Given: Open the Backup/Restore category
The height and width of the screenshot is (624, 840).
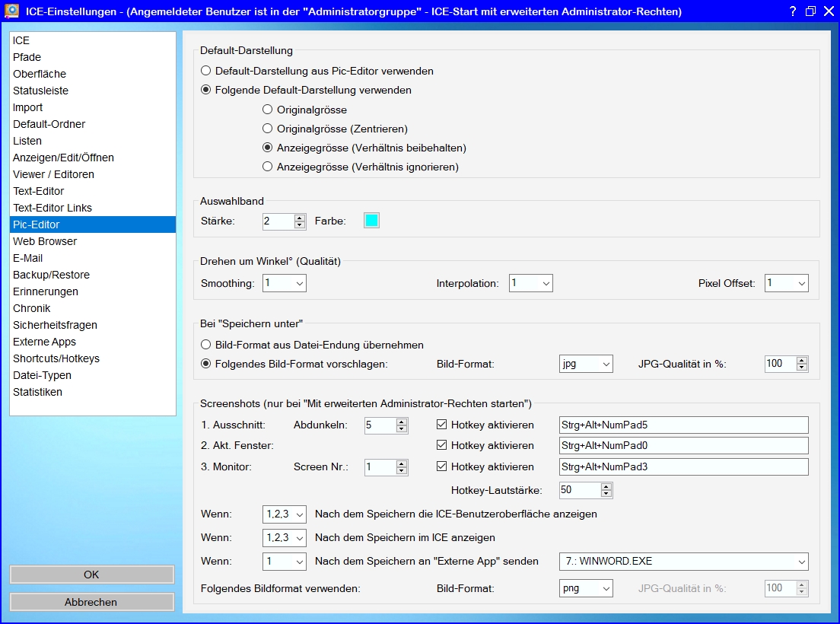Looking at the screenshot, I should (93, 275).
